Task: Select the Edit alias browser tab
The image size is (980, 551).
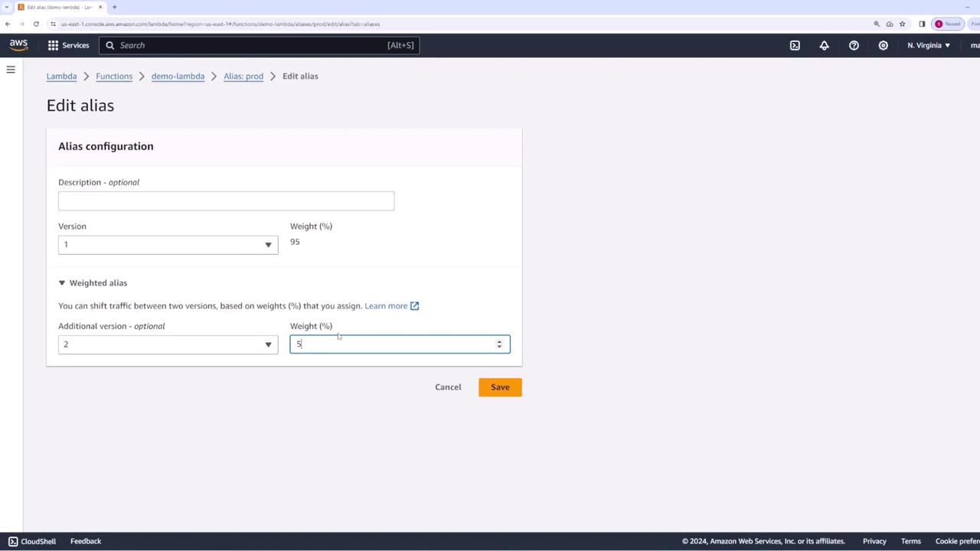Action: tap(60, 7)
